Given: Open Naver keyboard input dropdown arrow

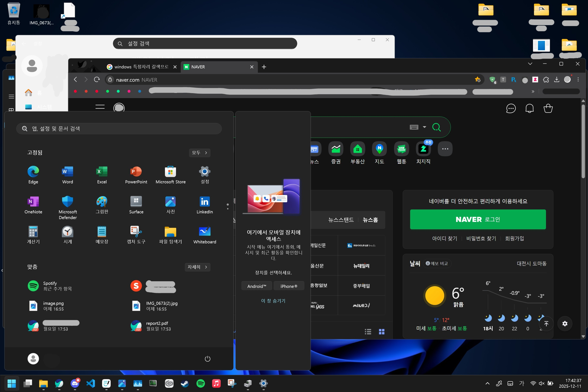Looking at the screenshot, I should [x=424, y=127].
